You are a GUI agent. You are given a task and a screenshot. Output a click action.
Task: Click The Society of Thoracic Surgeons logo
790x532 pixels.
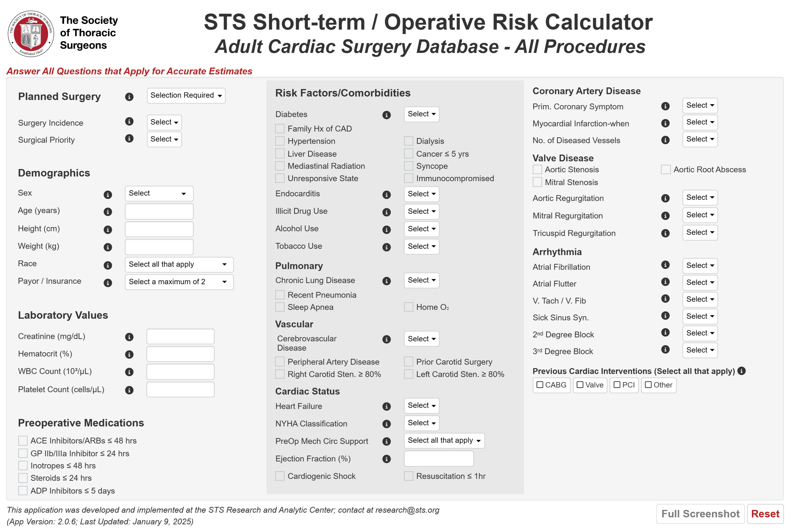[x=31, y=34]
